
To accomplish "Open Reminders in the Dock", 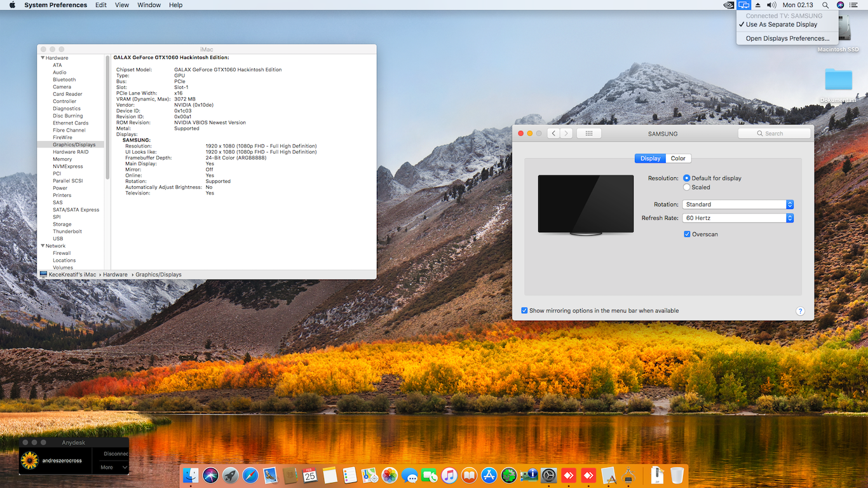I will pos(349,475).
